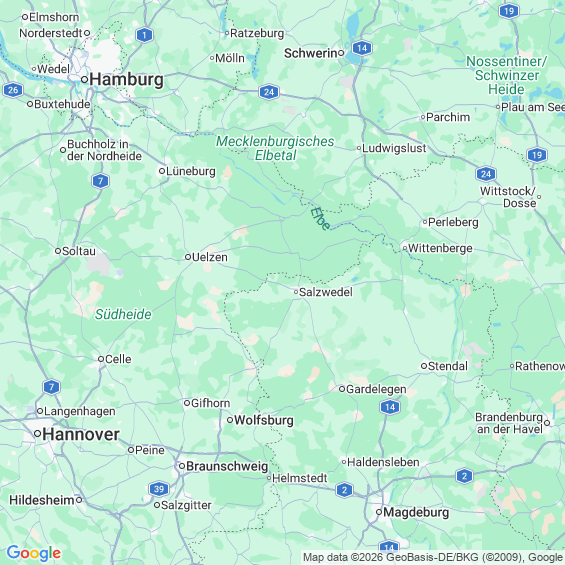This screenshot has width=565, height=565.
Task: Click the Magdeburg city marker
Action: point(379,512)
